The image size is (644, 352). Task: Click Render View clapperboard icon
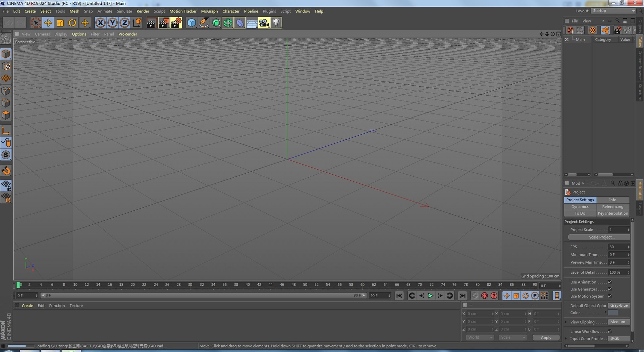coord(151,23)
